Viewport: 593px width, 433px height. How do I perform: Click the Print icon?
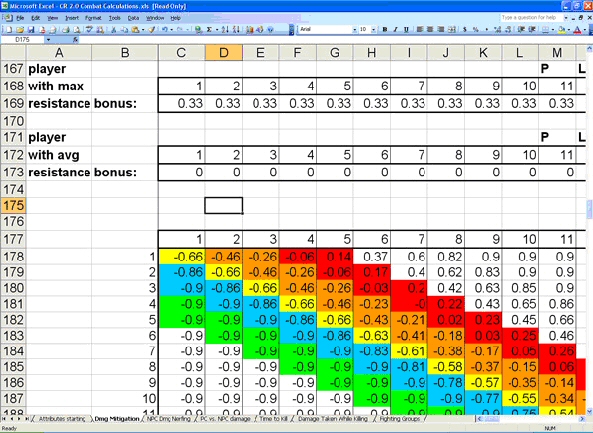pos(65,29)
